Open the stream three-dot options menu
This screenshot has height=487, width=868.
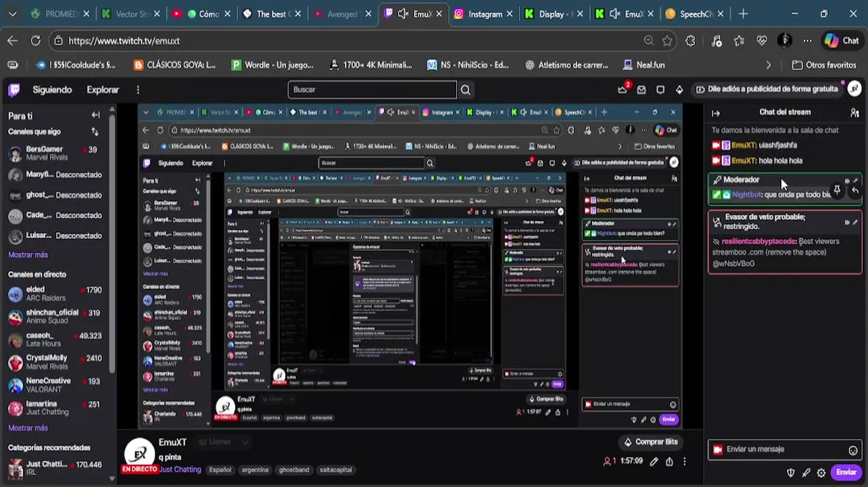[684, 461]
